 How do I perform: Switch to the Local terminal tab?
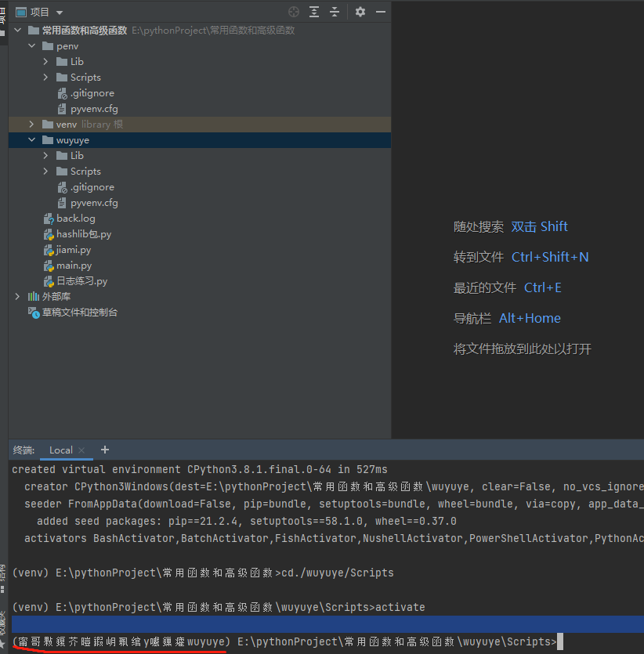(x=61, y=450)
